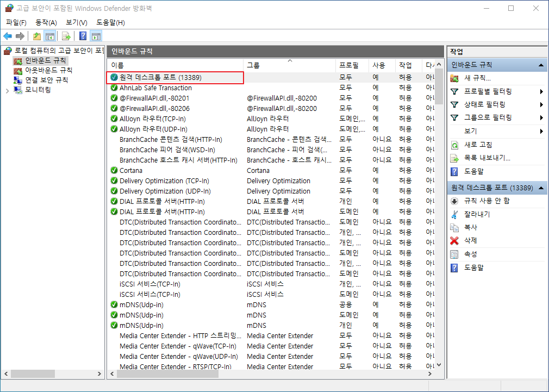
Task: Select 인바운드 규칙 in the tree
Action: [x=45, y=60]
